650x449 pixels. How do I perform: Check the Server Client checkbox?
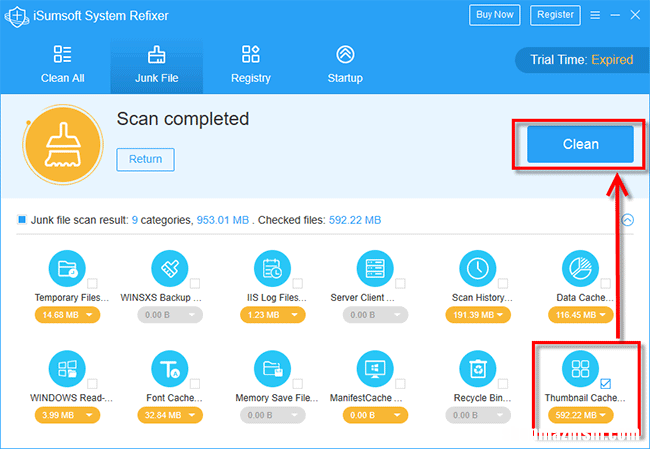(x=400, y=284)
